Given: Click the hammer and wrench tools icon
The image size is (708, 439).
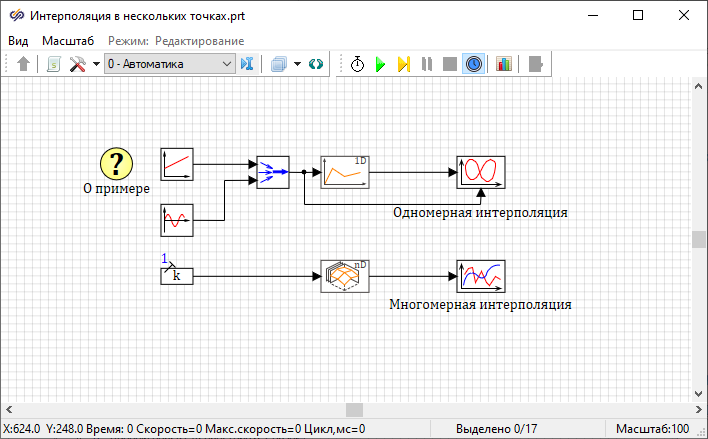Looking at the screenshot, I should coord(77,64).
